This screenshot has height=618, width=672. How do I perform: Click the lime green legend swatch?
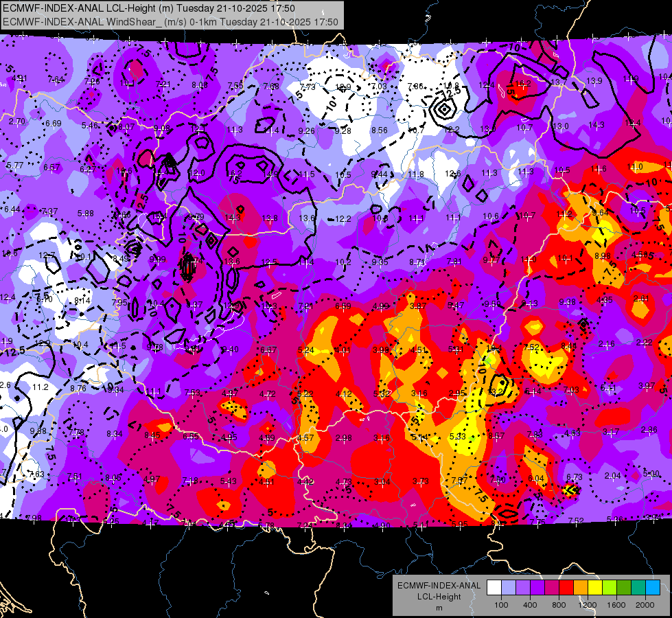click(x=610, y=588)
